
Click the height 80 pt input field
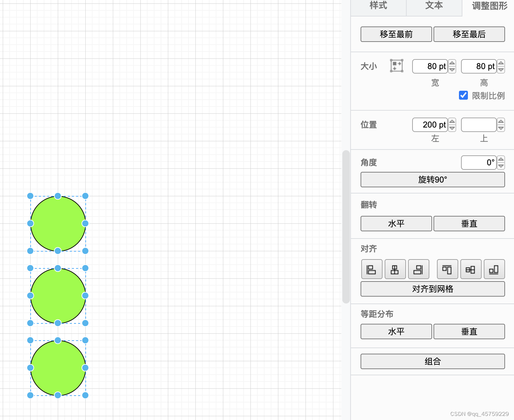(x=479, y=66)
